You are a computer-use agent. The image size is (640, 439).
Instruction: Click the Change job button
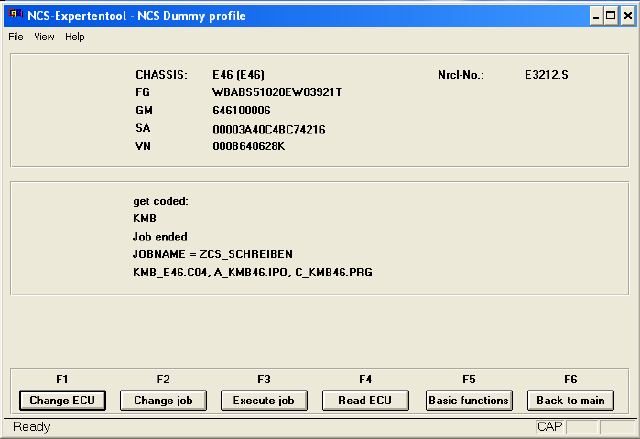[x=163, y=400]
